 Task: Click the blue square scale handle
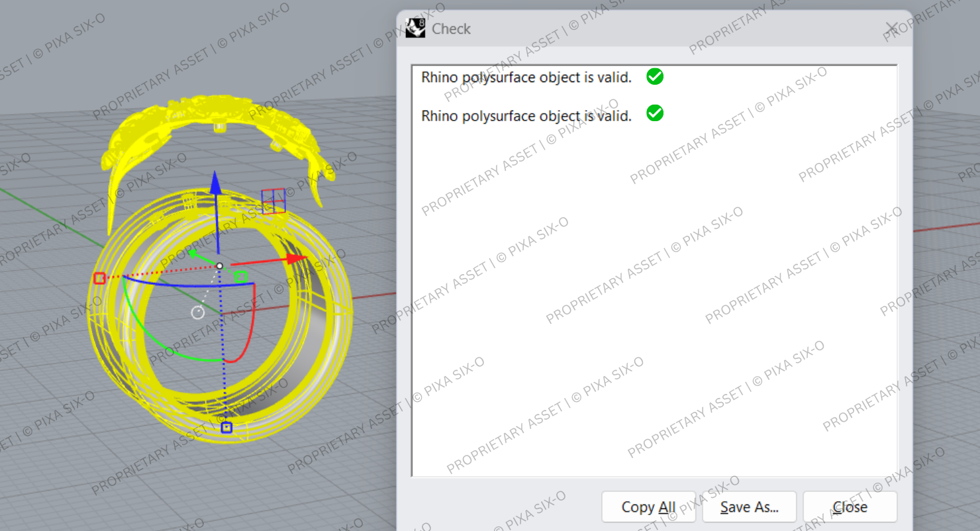pyautogui.click(x=226, y=428)
